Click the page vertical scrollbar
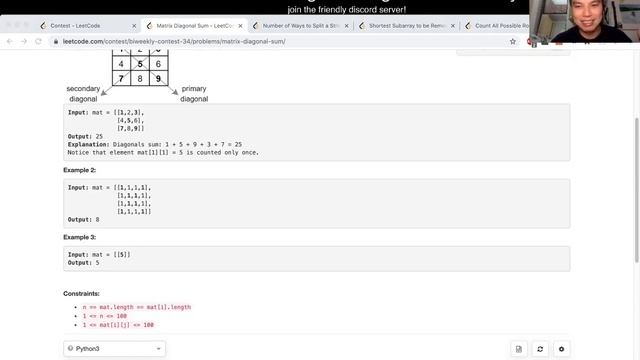Screen dimensions: 640x360 [x=637, y=190]
